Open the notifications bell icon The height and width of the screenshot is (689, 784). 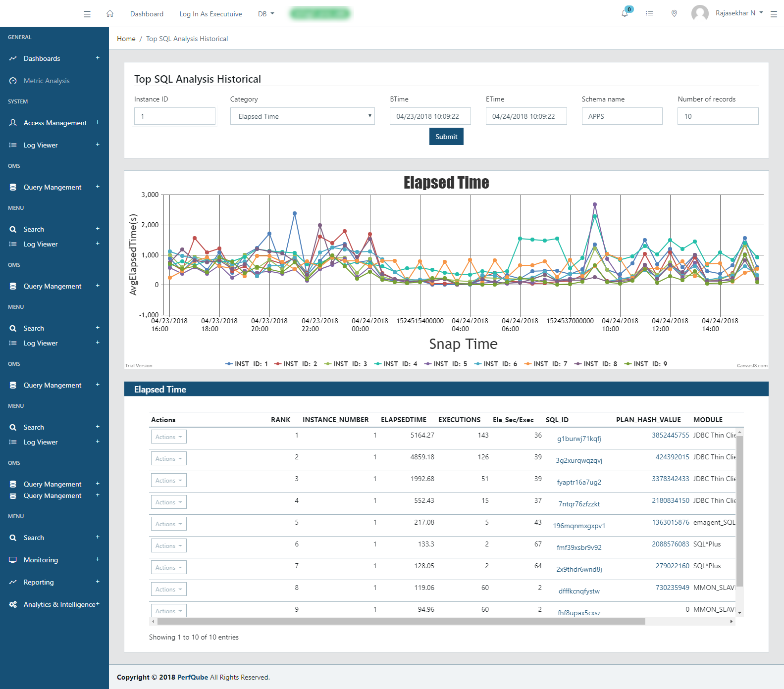[x=625, y=13]
